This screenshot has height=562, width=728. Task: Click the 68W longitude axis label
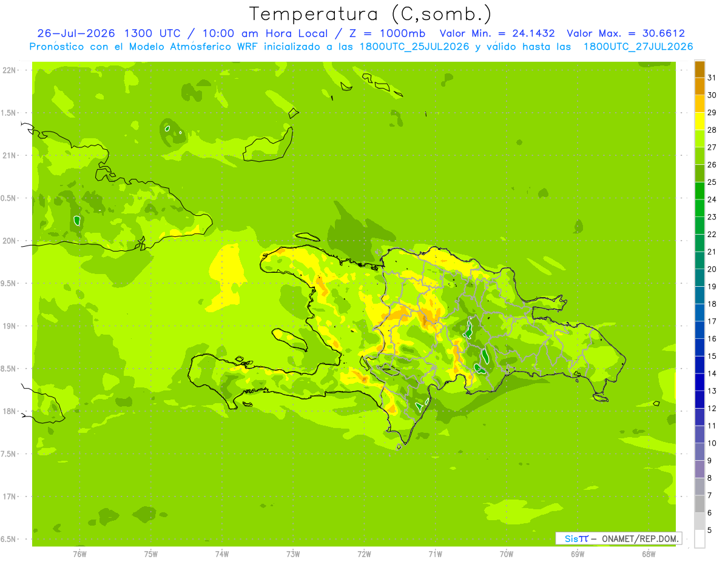[649, 554]
